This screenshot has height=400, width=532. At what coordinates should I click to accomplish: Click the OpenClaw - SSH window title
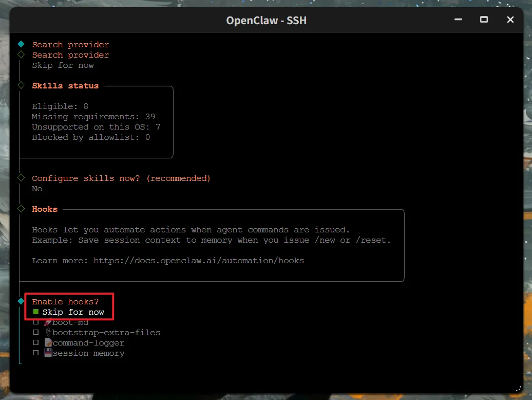coord(267,21)
